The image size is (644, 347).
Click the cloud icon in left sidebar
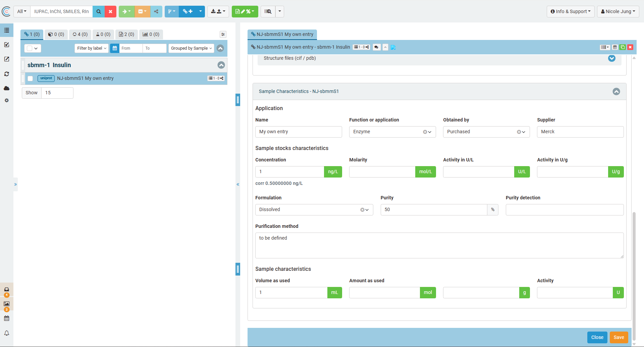click(x=6, y=88)
